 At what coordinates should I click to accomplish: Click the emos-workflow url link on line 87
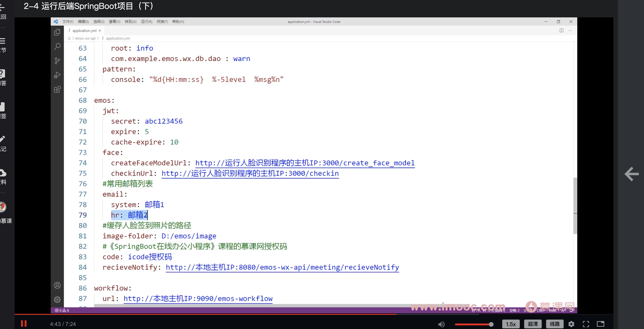[198, 299]
